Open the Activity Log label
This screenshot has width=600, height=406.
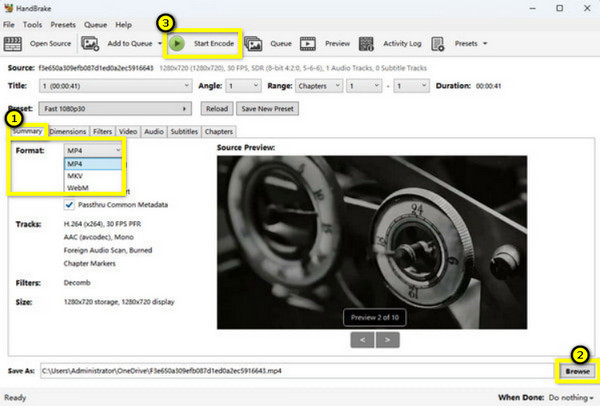coord(402,44)
